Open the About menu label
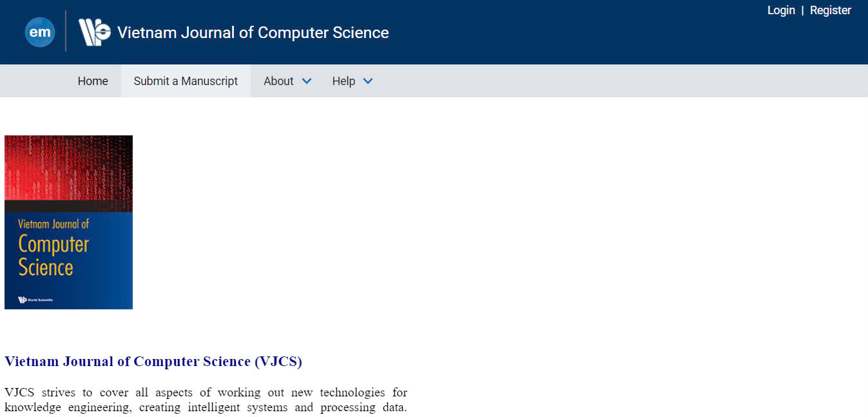 [278, 81]
